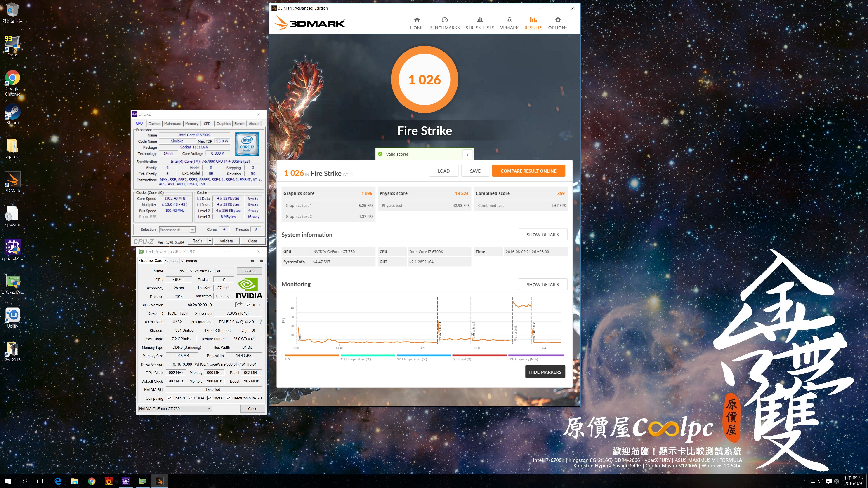This screenshot has width=868, height=488.
Task: Launch GPU-Z 1.9 desktop icon
Action: click(12, 284)
